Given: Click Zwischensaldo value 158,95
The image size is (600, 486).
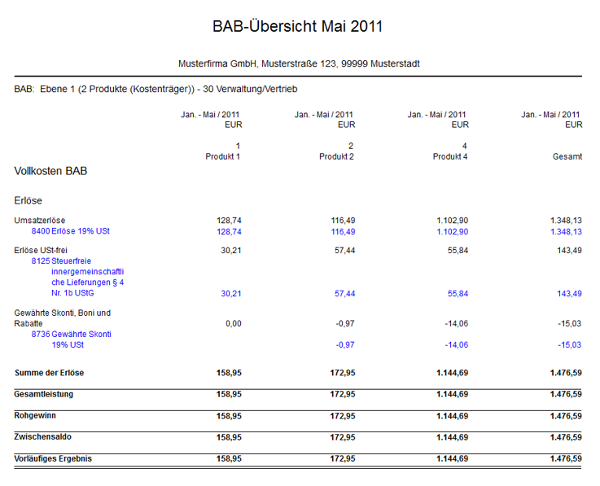Looking at the screenshot, I should click(x=229, y=437).
